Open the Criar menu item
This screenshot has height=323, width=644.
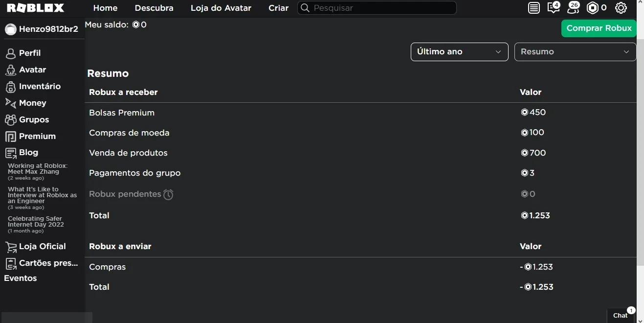pos(279,8)
